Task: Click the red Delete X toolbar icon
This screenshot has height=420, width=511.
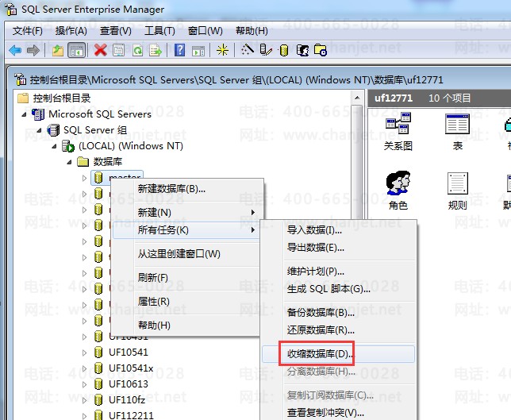Action: pyautogui.click(x=100, y=50)
